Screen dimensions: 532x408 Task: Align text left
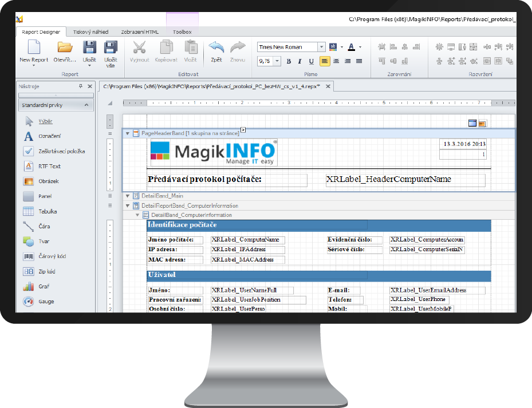tap(325, 61)
